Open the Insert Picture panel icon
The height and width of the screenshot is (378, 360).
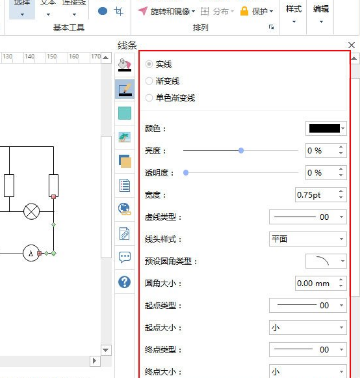[x=125, y=137]
